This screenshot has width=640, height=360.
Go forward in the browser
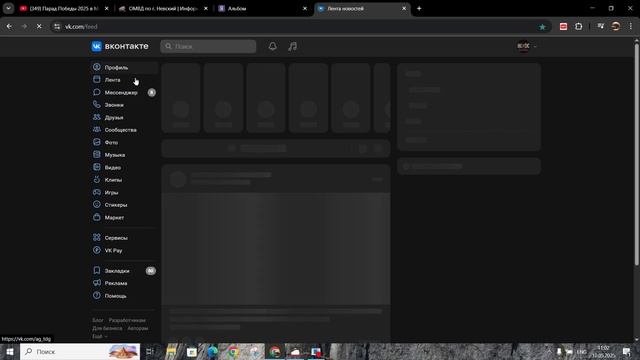coord(24,27)
